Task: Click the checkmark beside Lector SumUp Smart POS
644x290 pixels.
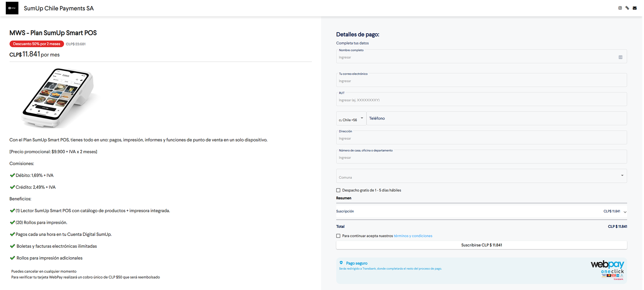Action: click(x=12, y=211)
